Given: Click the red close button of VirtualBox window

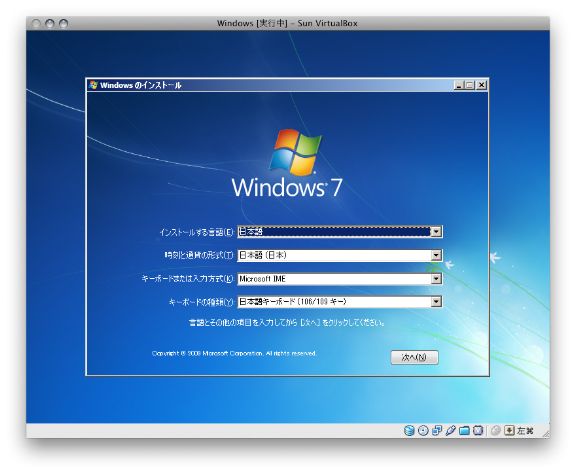Looking at the screenshot, I should [x=36, y=24].
